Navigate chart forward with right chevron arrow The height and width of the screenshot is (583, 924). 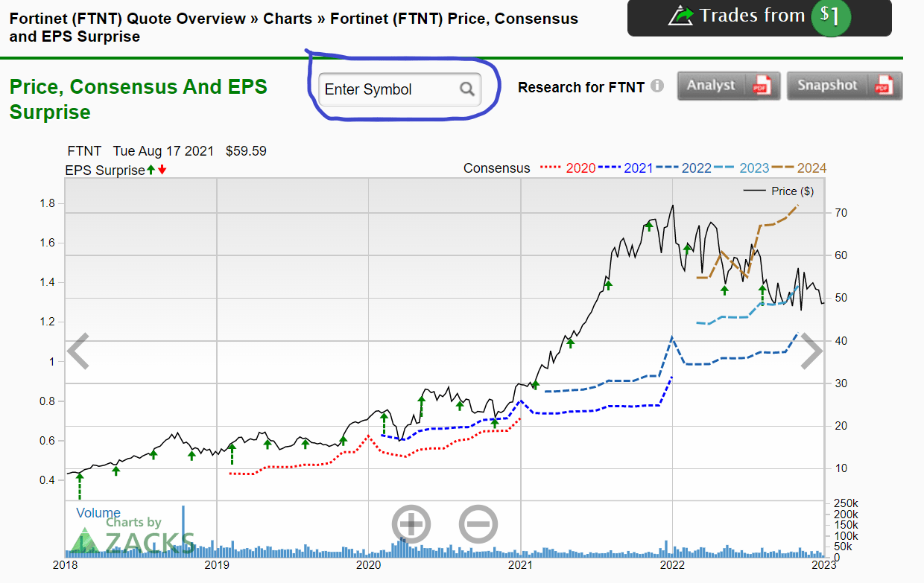811,351
